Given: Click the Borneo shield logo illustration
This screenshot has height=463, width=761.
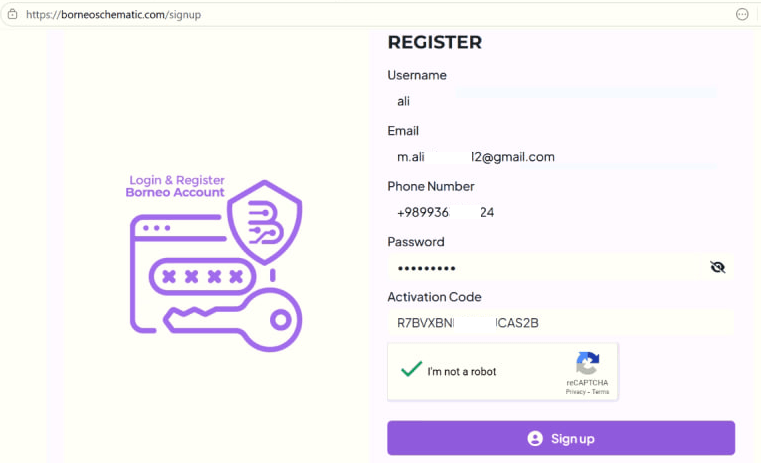Looking at the screenshot, I should (x=264, y=222).
